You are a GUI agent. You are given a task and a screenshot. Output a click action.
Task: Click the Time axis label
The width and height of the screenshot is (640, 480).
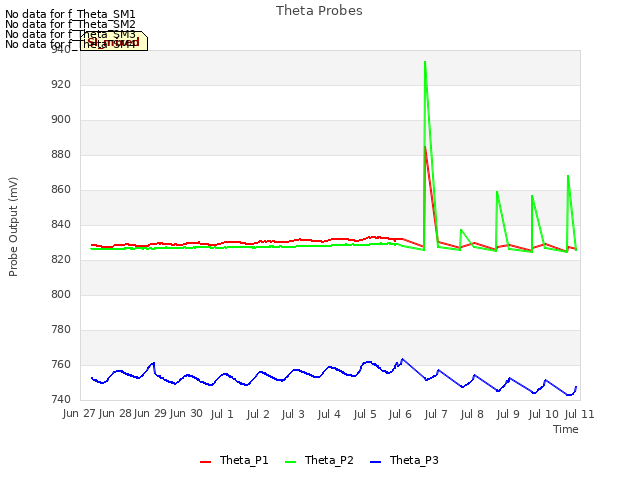click(x=566, y=429)
